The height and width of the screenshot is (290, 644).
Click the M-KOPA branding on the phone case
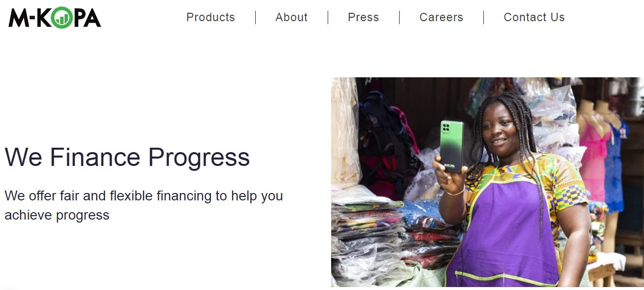click(449, 166)
